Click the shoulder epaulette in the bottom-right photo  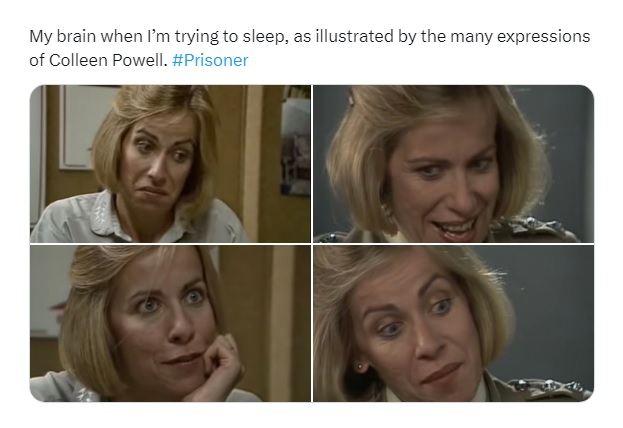(548, 385)
